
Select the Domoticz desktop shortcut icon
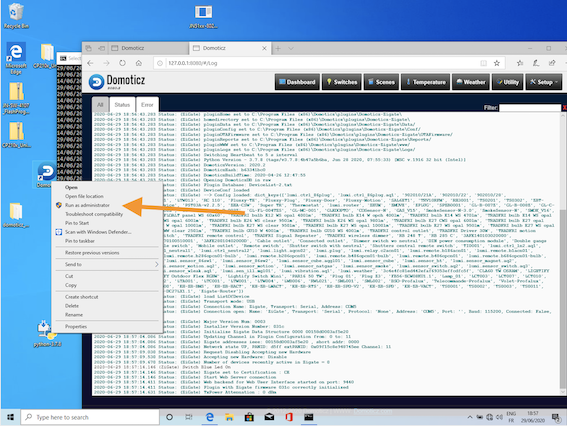tap(46, 175)
